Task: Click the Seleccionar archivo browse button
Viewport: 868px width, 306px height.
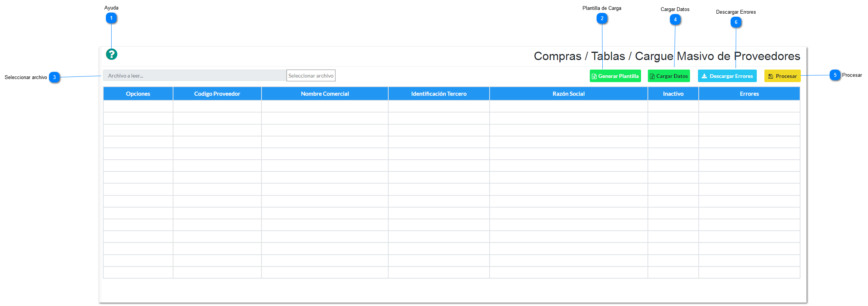Action: [311, 76]
